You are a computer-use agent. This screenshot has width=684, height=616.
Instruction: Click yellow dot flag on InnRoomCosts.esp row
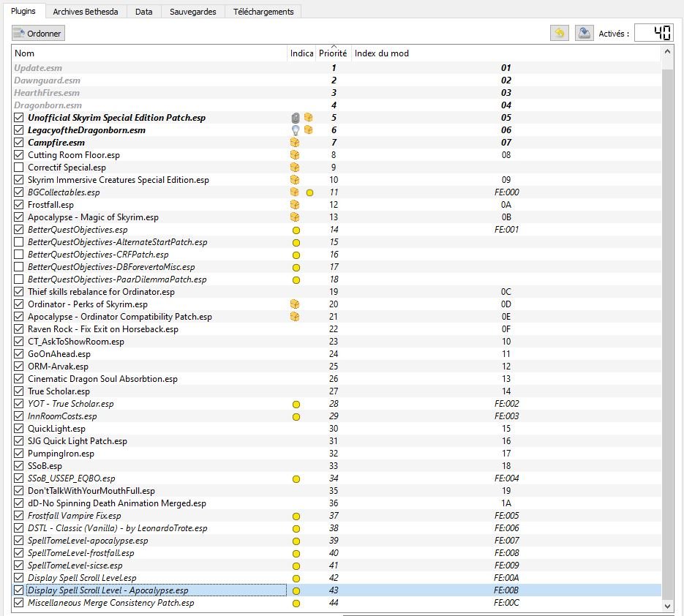[x=296, y=416]
